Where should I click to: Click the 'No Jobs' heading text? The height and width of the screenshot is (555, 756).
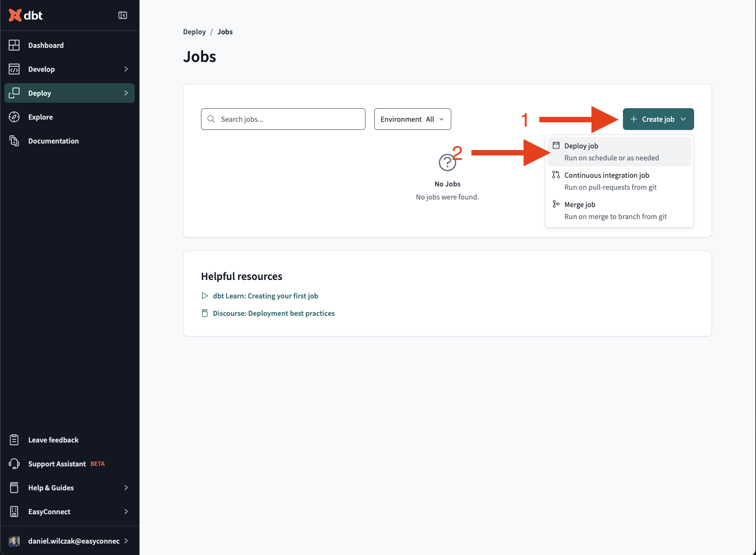448,184
